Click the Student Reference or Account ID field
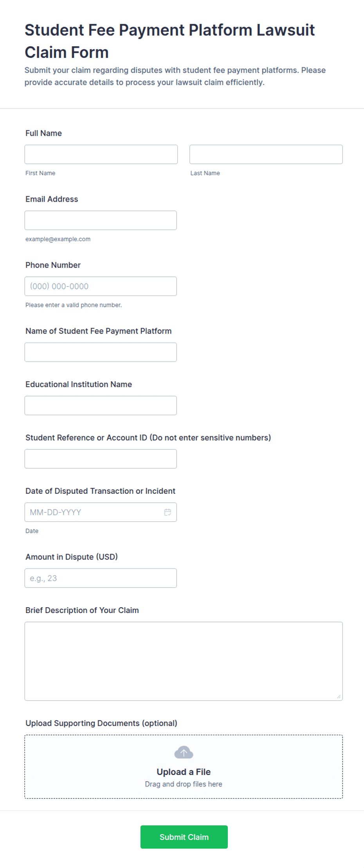The width and height of the screenshot is (364, 868). [x=101, y=459]
